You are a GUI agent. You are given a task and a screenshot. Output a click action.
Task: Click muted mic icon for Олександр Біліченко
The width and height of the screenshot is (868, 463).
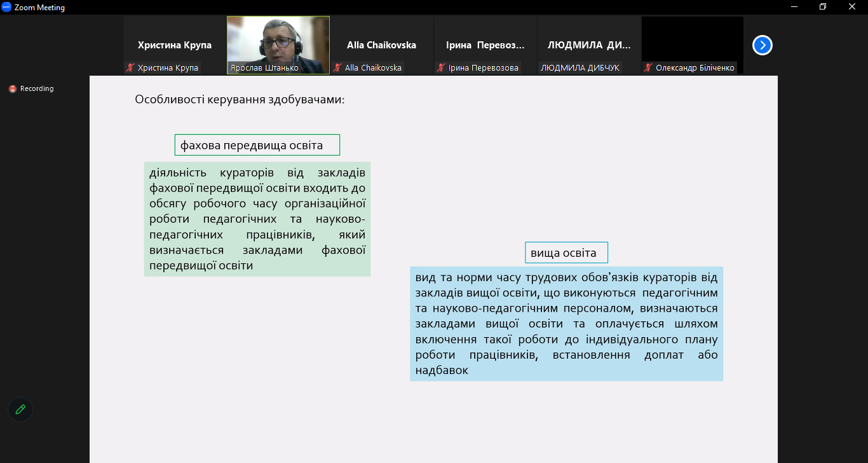pos(648,67)
